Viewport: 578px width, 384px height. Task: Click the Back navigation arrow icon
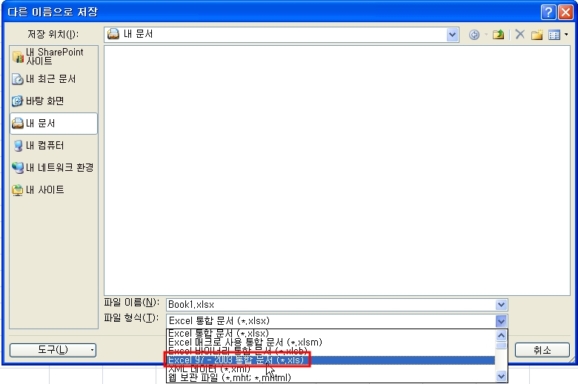pyautogui.click(x=474, y=35)
